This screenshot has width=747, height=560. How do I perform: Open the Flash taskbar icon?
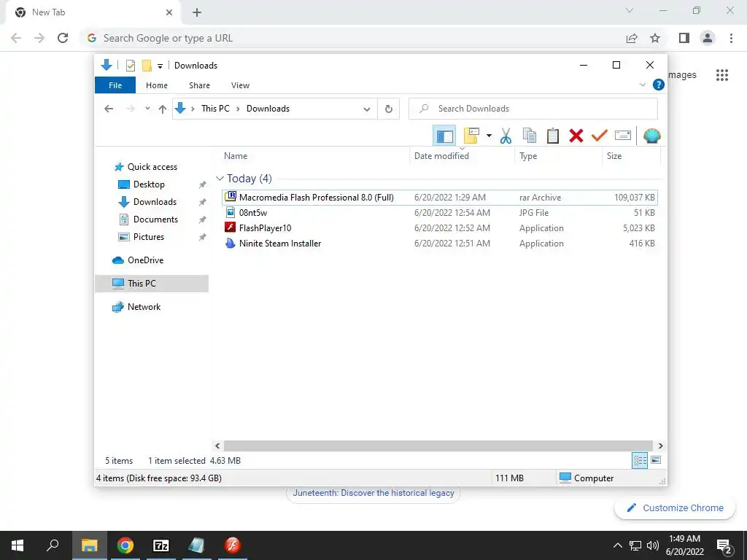click(x=233, y=545)
